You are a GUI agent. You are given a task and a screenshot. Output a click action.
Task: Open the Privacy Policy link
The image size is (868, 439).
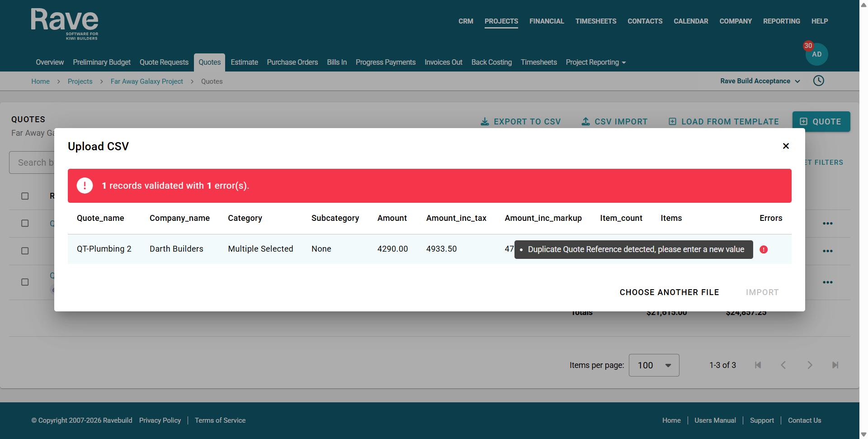160,420
